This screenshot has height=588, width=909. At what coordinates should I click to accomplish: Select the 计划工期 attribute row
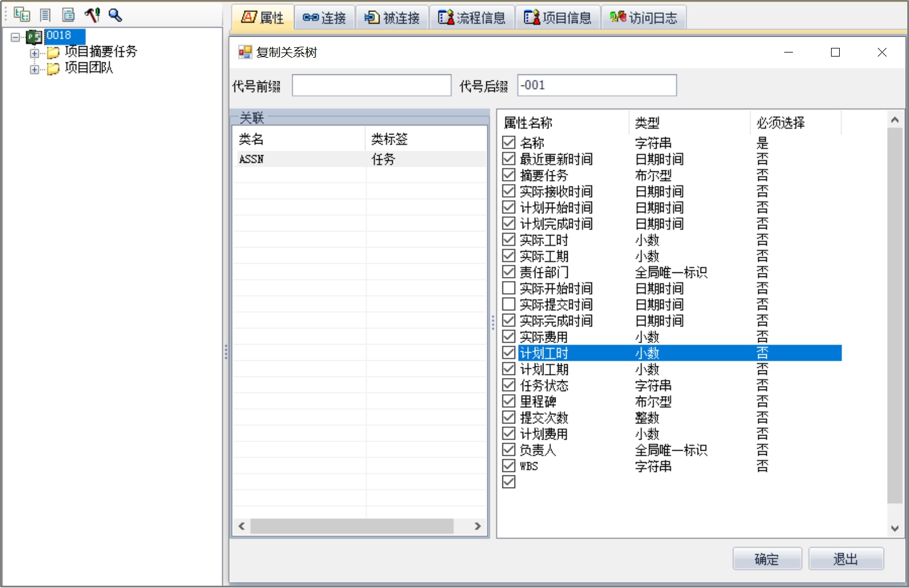(672, 369)
